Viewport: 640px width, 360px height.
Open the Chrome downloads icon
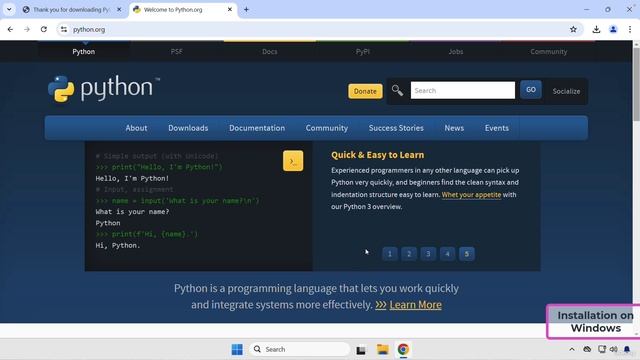coord(596,29)
